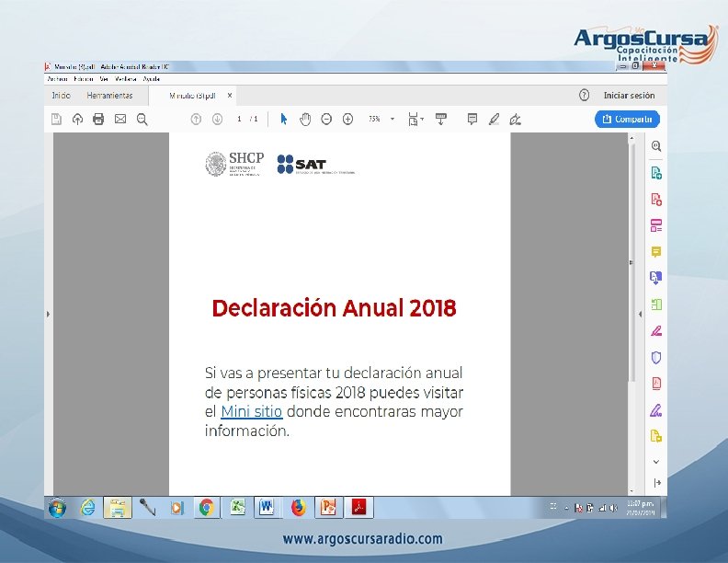Open the Ver menu

point(104,79)
